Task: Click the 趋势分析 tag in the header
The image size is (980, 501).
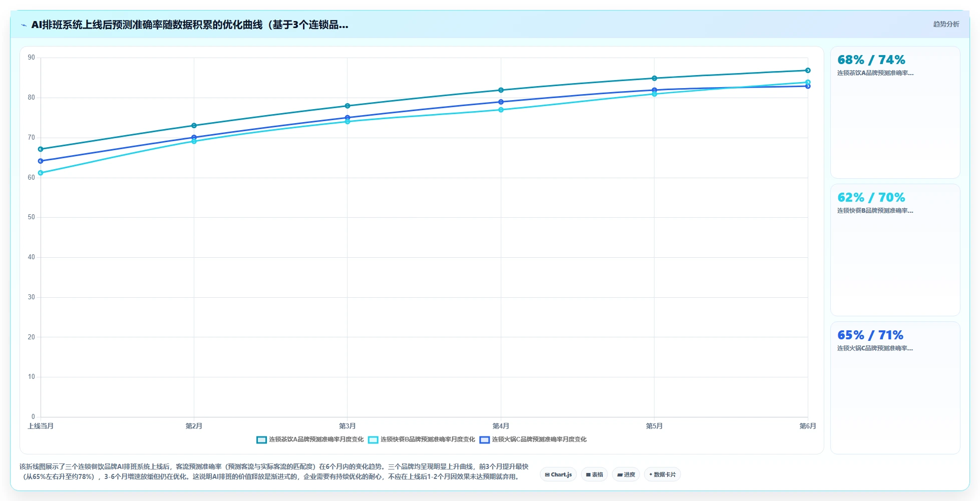Action: point(946,24)
